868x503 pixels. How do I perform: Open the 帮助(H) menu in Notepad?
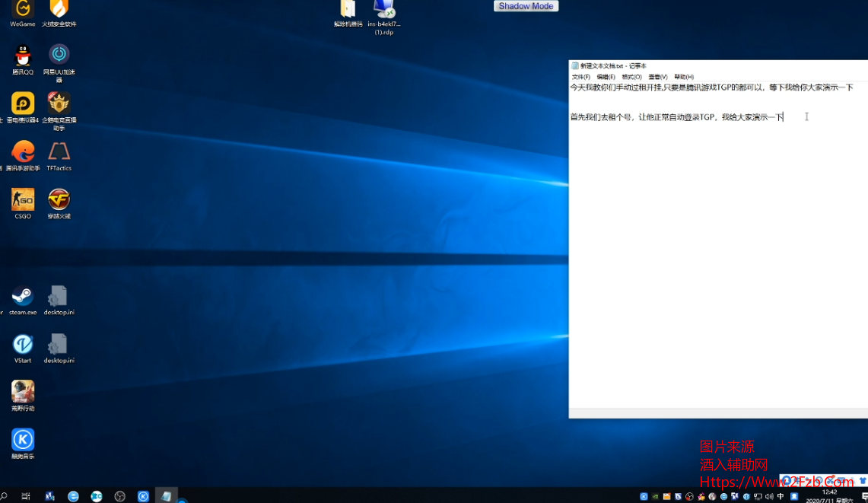pyautogui.click(x=684, y=77)
